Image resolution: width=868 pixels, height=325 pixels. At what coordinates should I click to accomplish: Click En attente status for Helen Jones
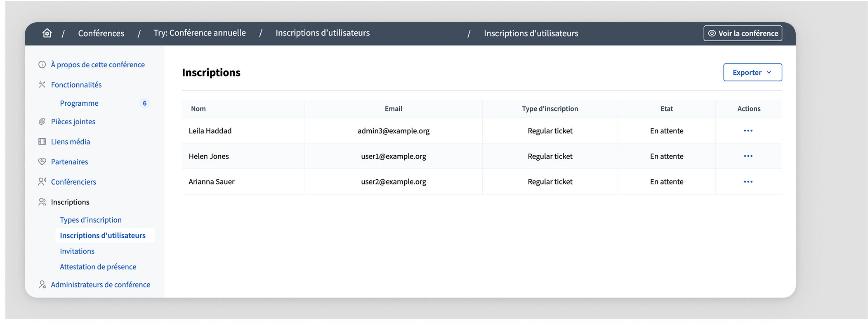[x=667, y=156]
